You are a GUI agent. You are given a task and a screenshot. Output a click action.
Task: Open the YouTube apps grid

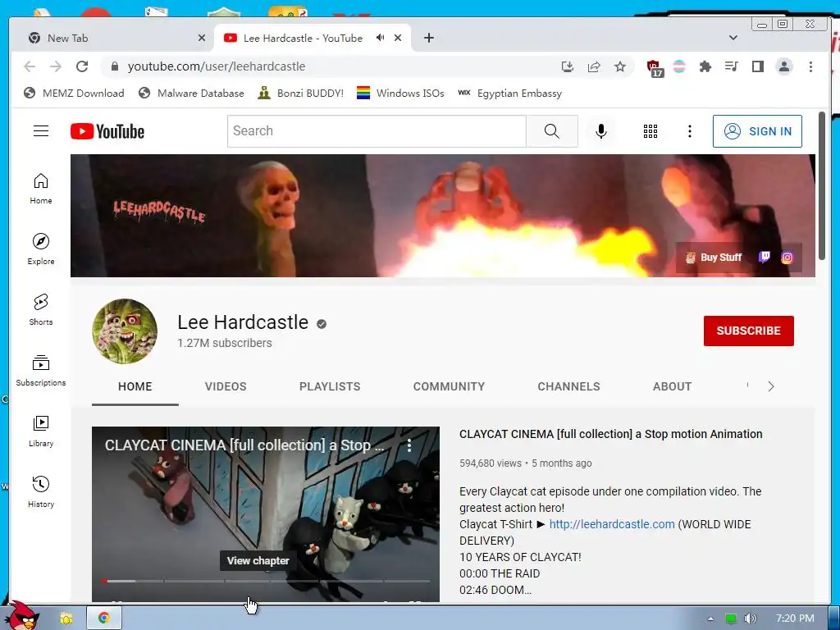coord(651,131)
